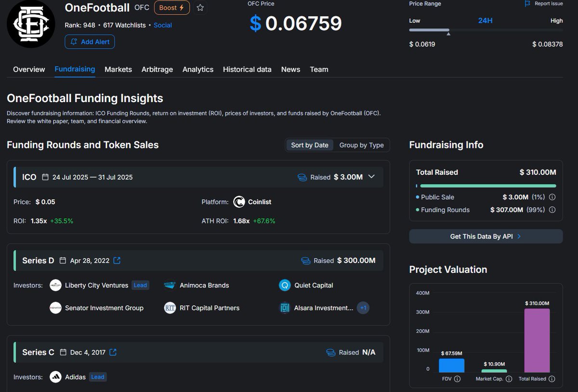
Task: Open RIT Capital Partners investor
Action: pyautogui.click(x=210, y=308)
